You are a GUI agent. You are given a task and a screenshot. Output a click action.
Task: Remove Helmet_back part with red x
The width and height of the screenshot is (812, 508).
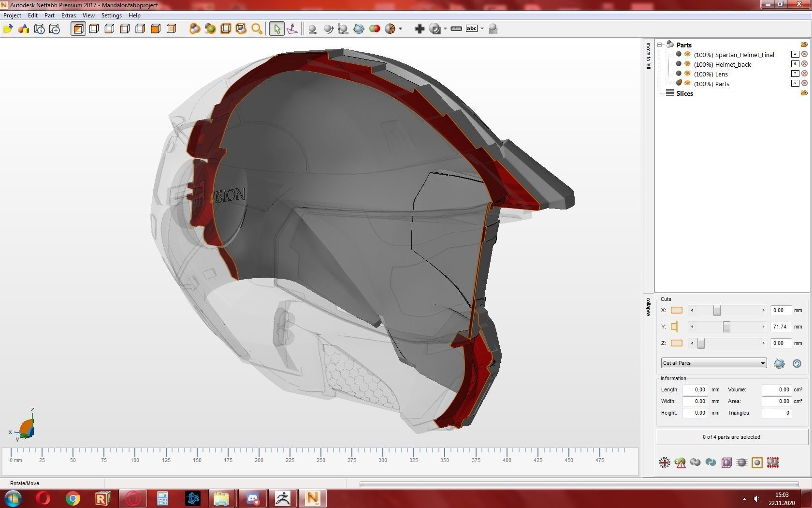pos(804,64)
